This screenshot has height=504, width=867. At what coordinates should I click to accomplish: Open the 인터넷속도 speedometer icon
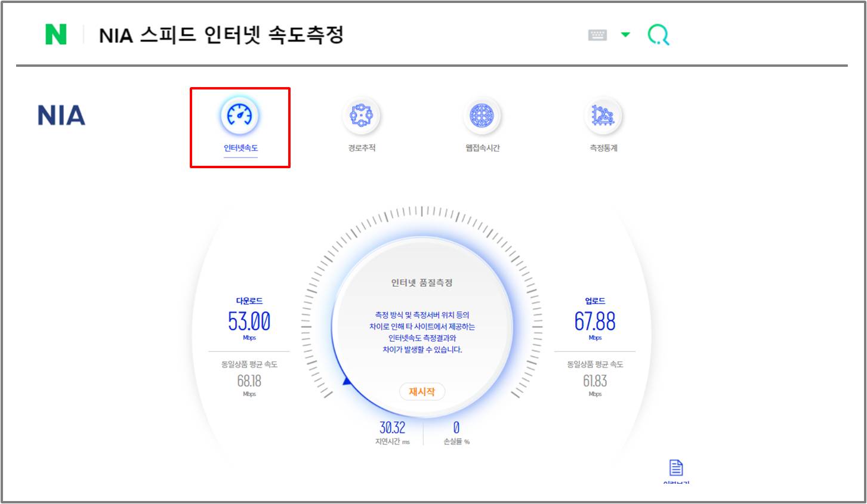click(240, 115)
